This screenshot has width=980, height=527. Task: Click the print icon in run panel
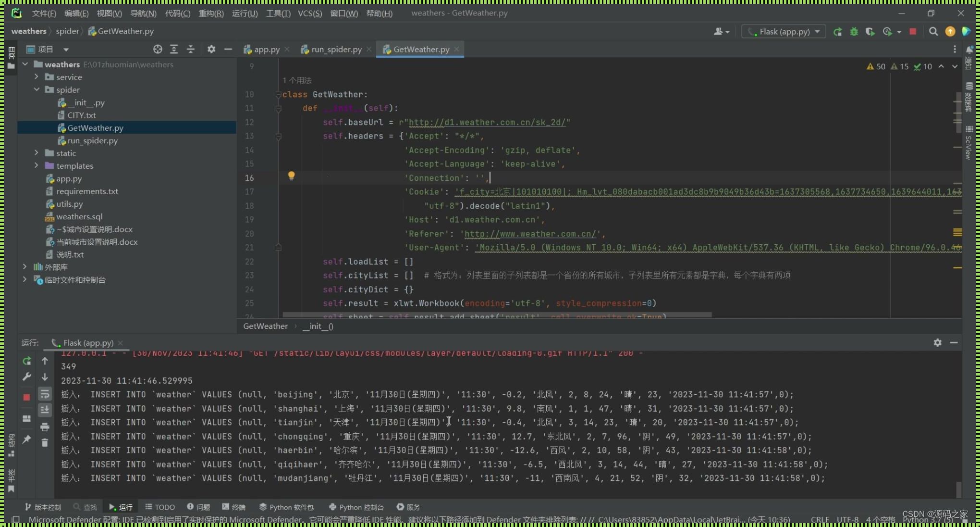click(x=45, y=427)
